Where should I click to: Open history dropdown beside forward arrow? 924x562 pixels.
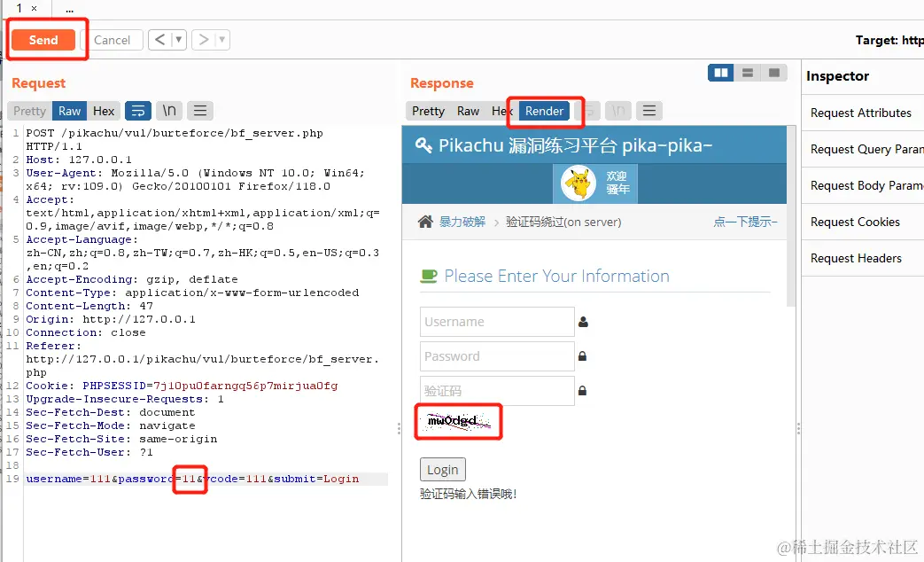point(222,40)
